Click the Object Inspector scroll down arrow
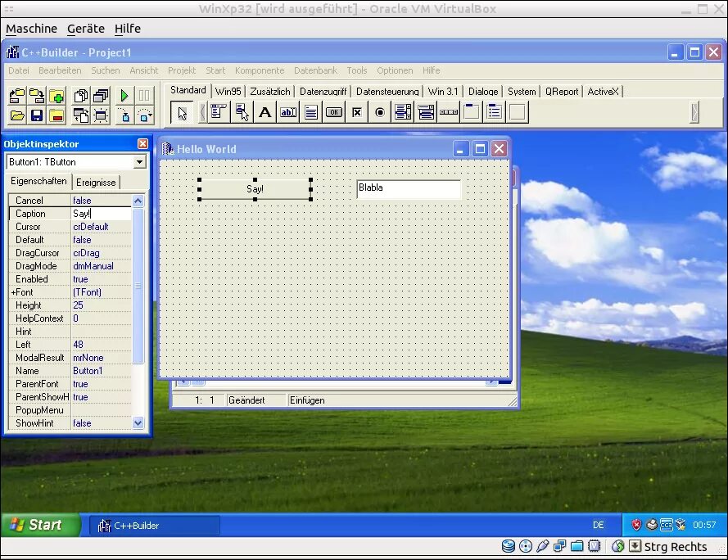The image size is (728, 560). click(x=138, y=423)
